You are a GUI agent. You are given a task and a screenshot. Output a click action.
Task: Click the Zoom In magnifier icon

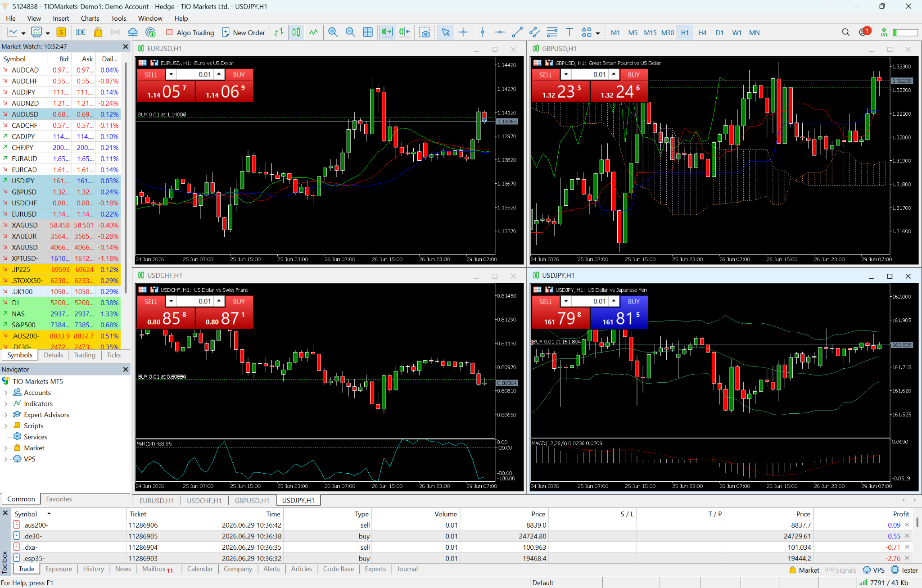click(x=333, y=32)
